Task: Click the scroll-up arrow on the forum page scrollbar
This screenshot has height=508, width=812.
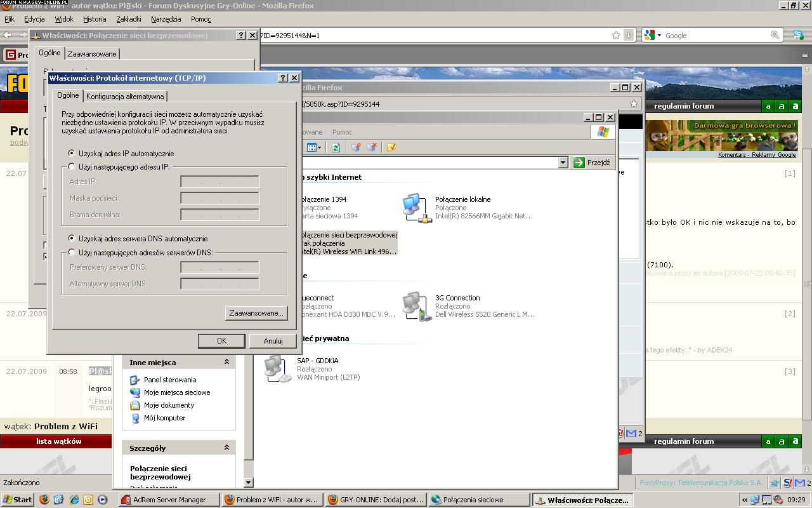Action: (x=807, y=70)
